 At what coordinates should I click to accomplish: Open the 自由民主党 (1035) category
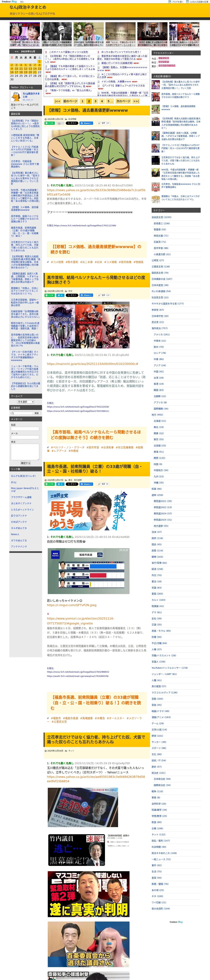tap(161, 217)
